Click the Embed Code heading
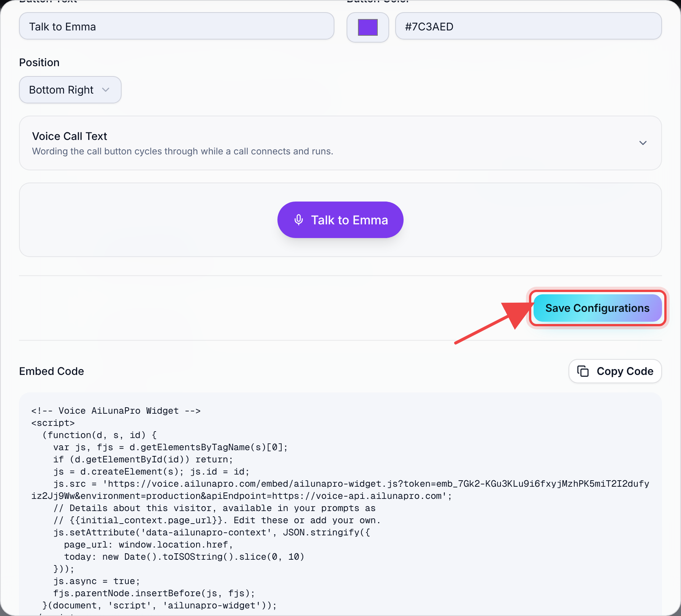 pyautogui.click(x=52, y=371)
